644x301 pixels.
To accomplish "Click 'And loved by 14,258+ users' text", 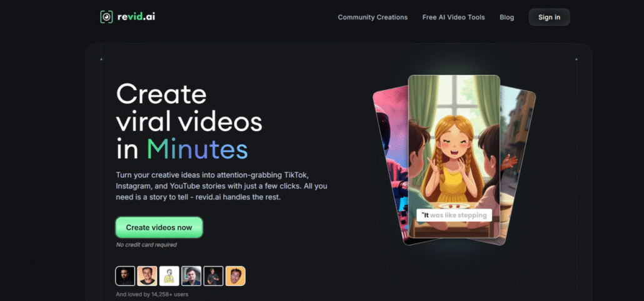I will coord(153,294).
